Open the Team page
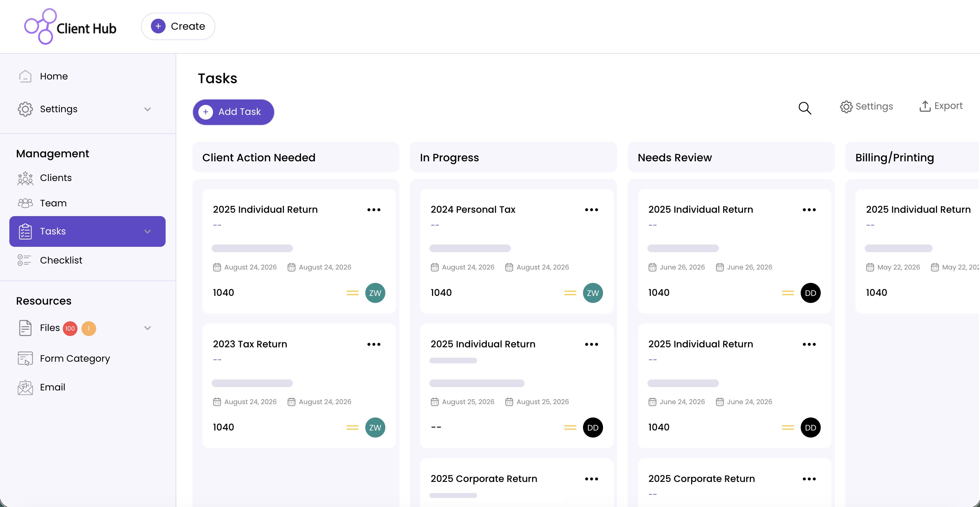Viewport: 980px width, 507px height. 53,203
